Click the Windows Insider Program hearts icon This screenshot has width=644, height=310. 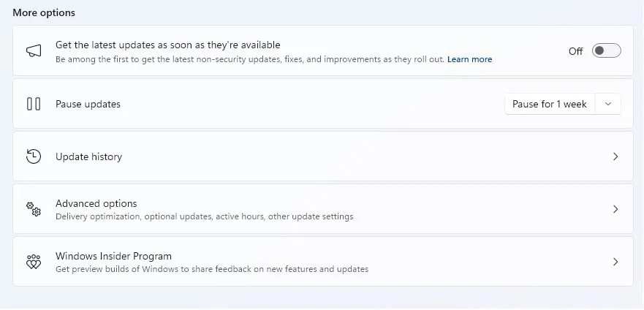coord(34,262)
